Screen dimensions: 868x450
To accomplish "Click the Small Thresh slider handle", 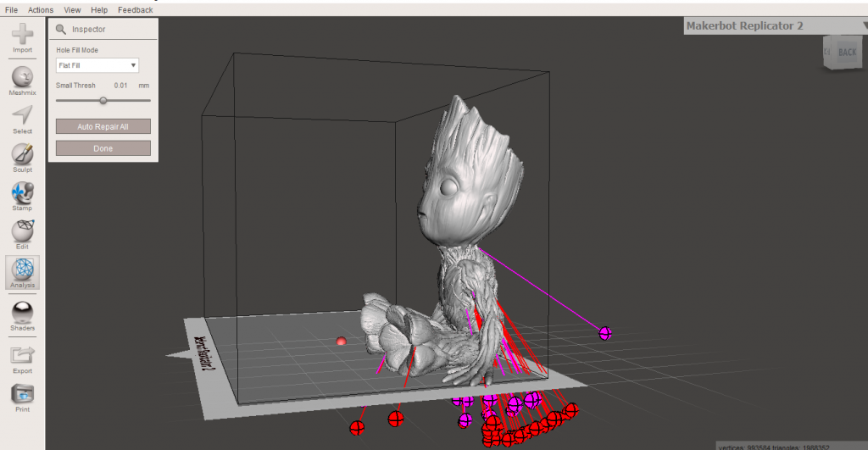I will 103,101.
